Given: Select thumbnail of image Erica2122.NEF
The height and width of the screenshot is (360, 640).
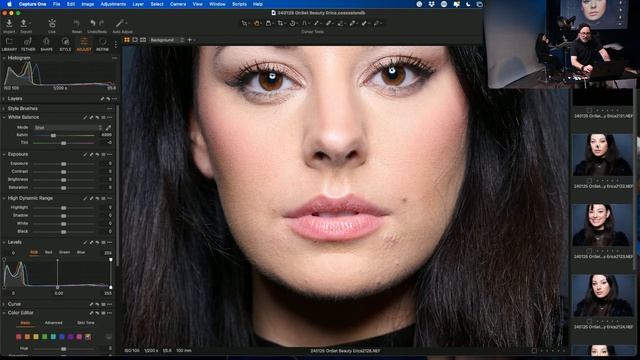Looking at the screenshot, I should pyautogui.click(x=602, y=155).
